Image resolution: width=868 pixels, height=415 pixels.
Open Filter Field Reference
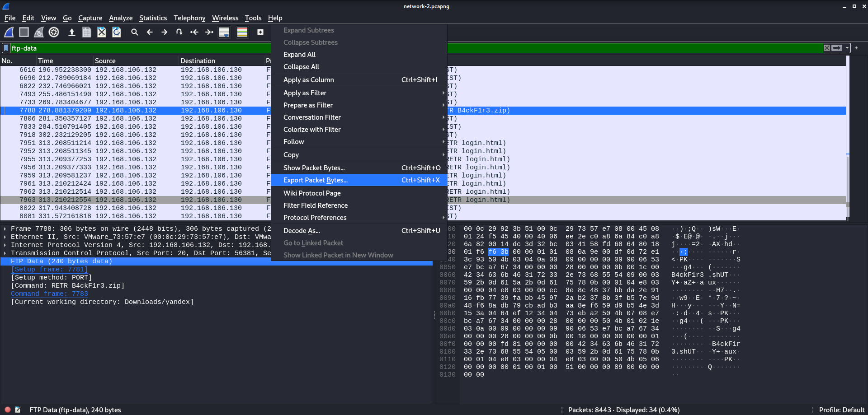359,205
